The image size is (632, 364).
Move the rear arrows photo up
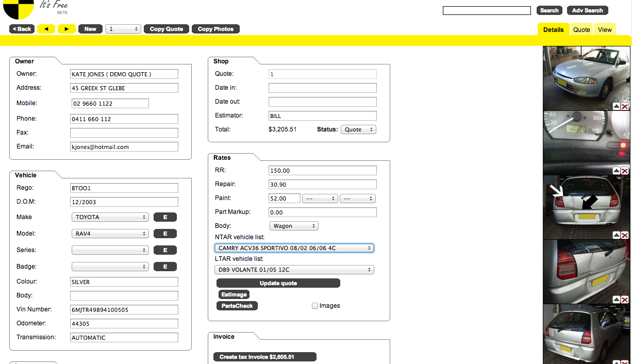(617, 235)
